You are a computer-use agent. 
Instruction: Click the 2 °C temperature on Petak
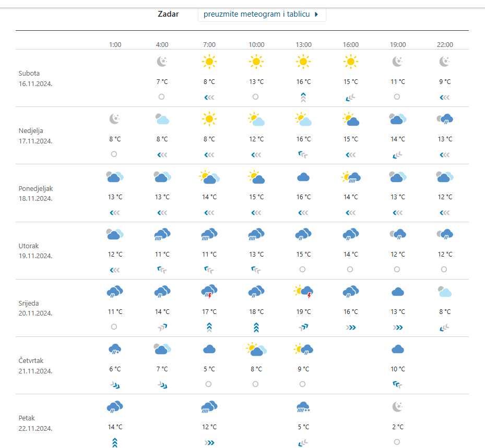coord(398,427)
